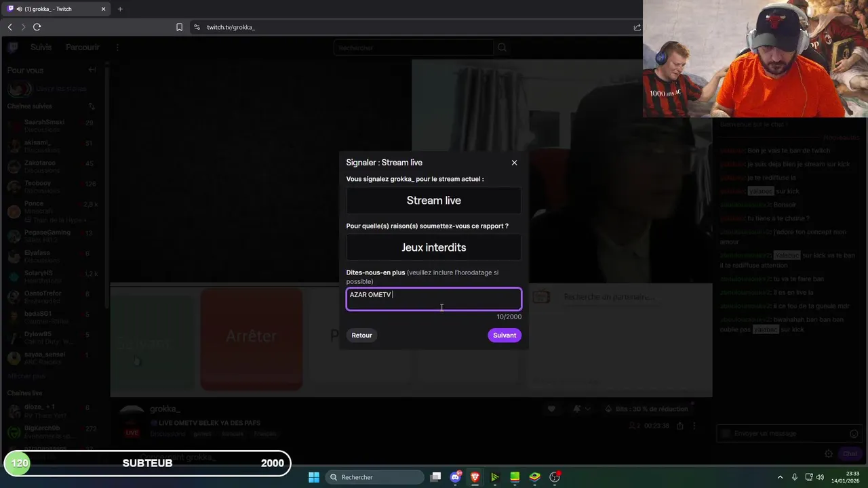
Task: Open the Brave browser taskbar icon
Action: pos(475,477)
